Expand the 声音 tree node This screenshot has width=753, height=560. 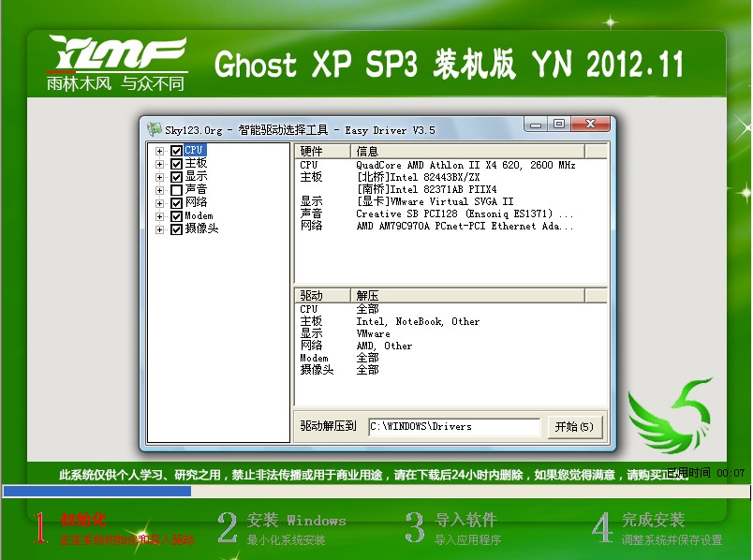159,190
